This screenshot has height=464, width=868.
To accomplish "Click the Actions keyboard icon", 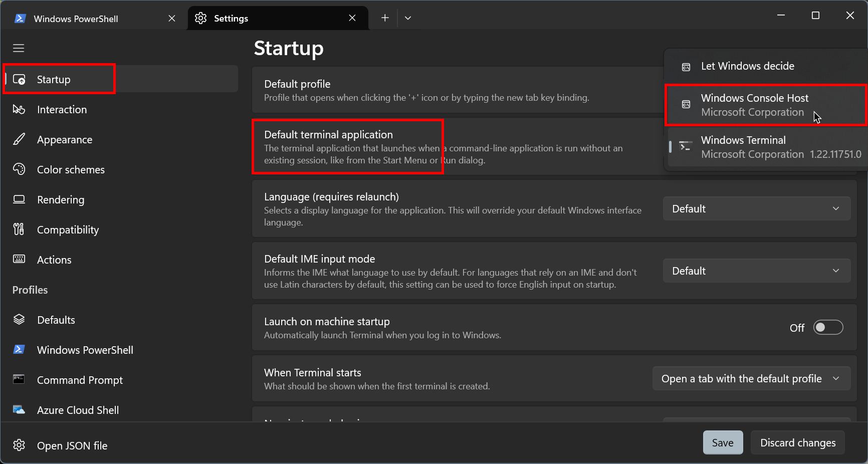I will coord(19,259).
